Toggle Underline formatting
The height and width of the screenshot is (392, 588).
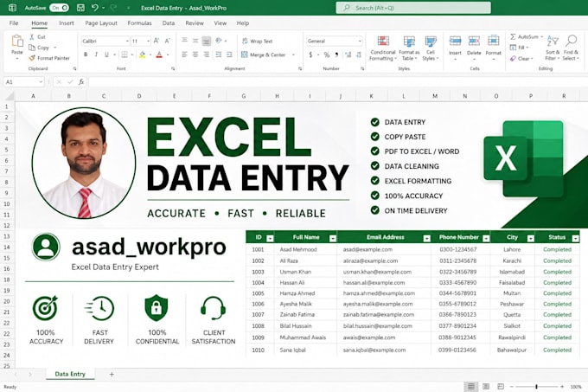click(106, 55)
